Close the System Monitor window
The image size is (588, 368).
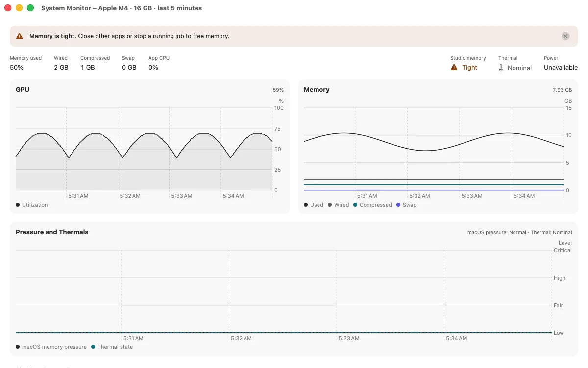pyautogui.click(x=8, y=8)
